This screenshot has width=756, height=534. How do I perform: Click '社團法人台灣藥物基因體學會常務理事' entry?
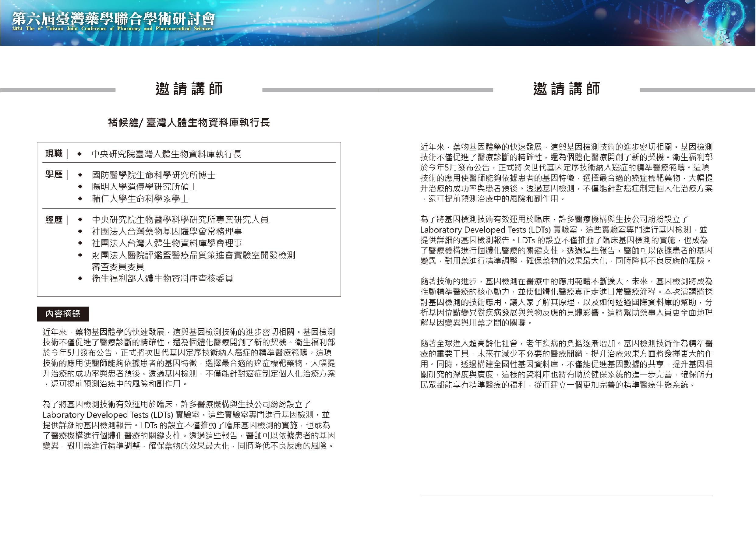coord(167,232)
